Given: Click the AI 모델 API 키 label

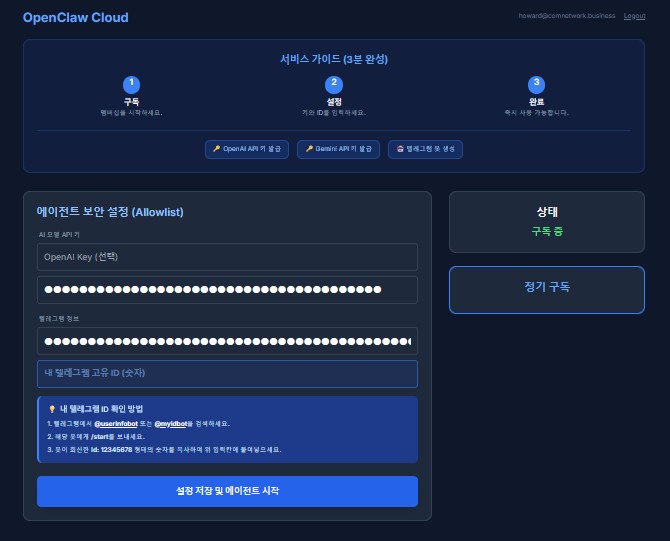Looking at the screenshot, I should click(x=59, y=235).
